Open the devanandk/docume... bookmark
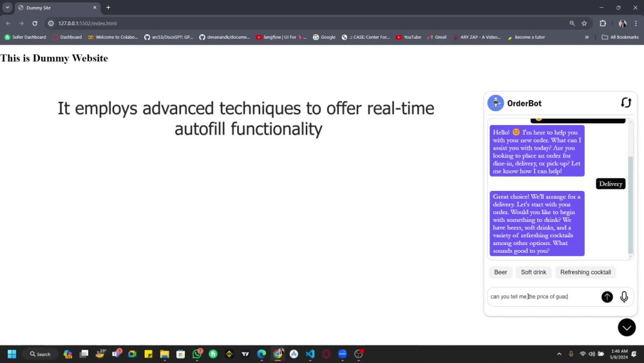Viewport: 644px width, 363px height. (224, 37)
